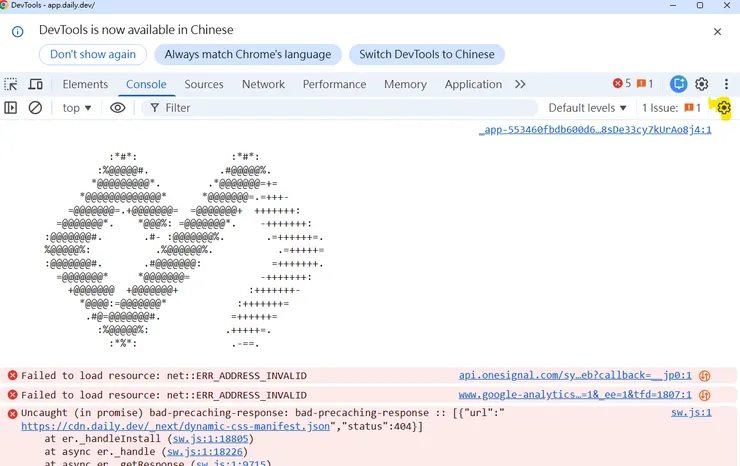Screen dimensions: 740x466
Task: Click Switch DevTools to Chinese button
Action: pyautogui.click(x=427, y=54)
